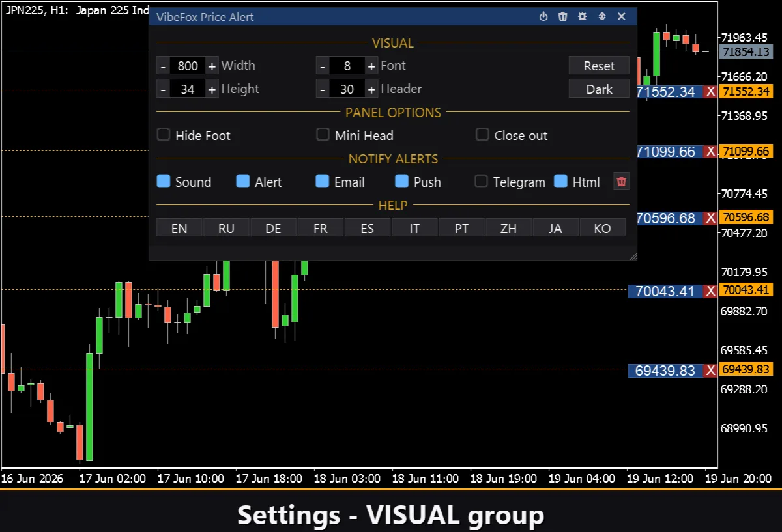Viewport: 782px width, 532px height.
Task: Disable the Push notification checkbox
Action: 402,181
